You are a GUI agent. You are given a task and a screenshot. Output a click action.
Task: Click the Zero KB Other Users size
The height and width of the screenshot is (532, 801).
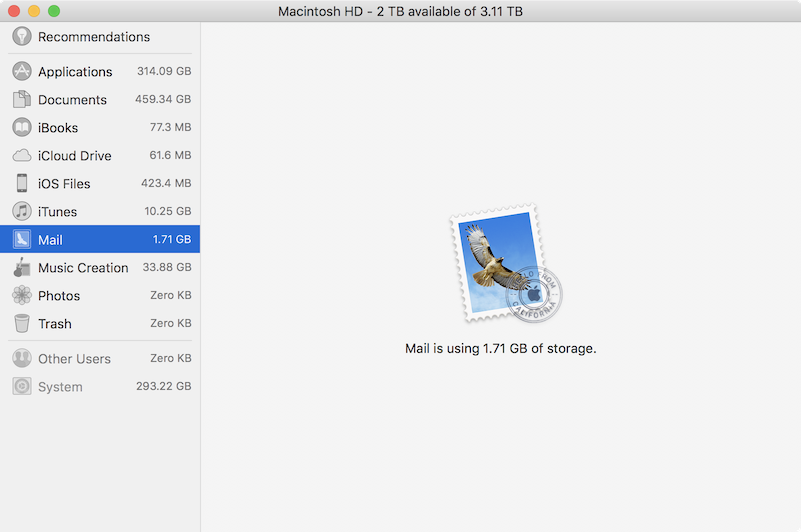click(171, 358)
